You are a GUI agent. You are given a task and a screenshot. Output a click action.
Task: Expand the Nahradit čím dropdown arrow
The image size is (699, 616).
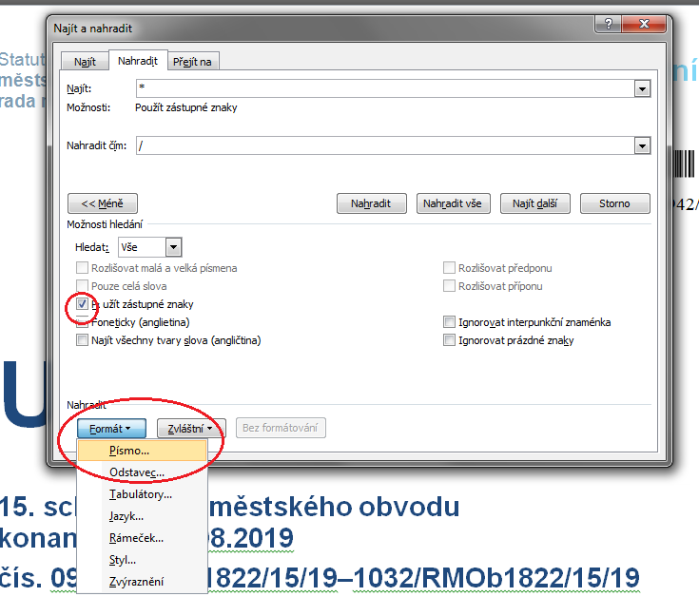click(x=642, y=145)
